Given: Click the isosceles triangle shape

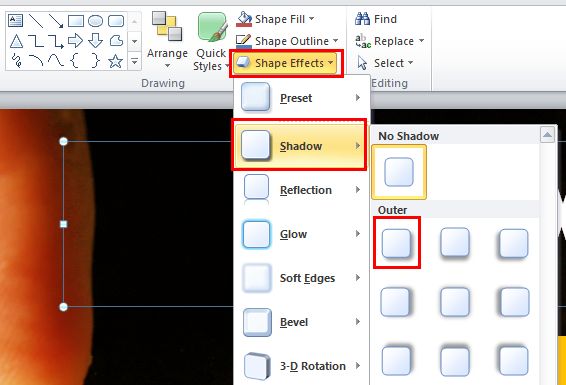Looking at the screenshot, I should [x=16, y=41].
